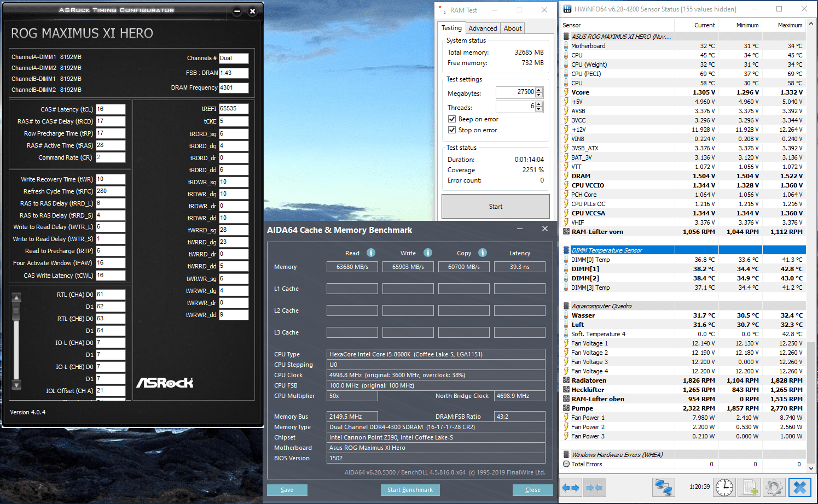Click the RAM Test title bar icon

[x=442, y=10]
